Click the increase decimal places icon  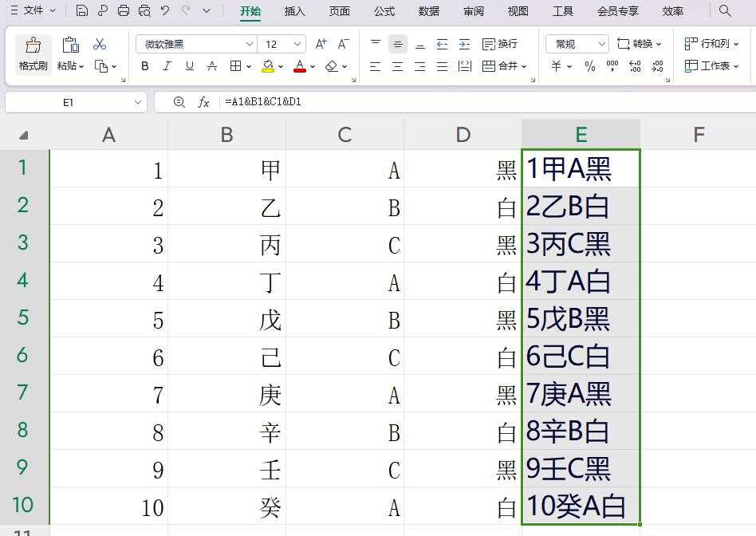(636, 65)
